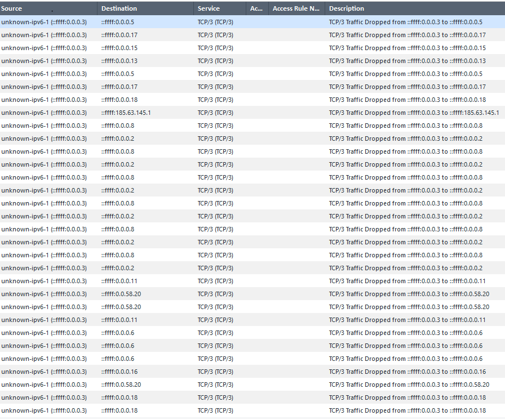Viewport: 505px width, 420px height.
Task: Click the 'Access Rule N...' column header
Action: click(x=296, y=8)
